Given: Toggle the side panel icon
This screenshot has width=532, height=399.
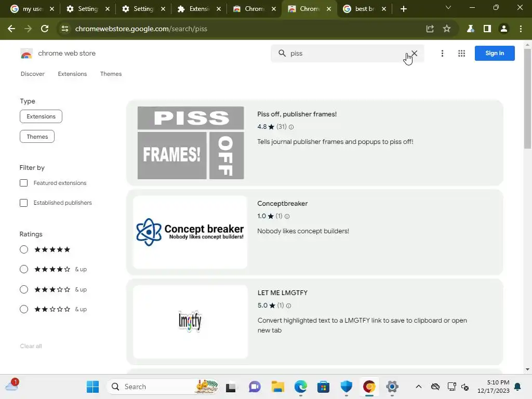Looking at the screenshot, I should 487,29.
